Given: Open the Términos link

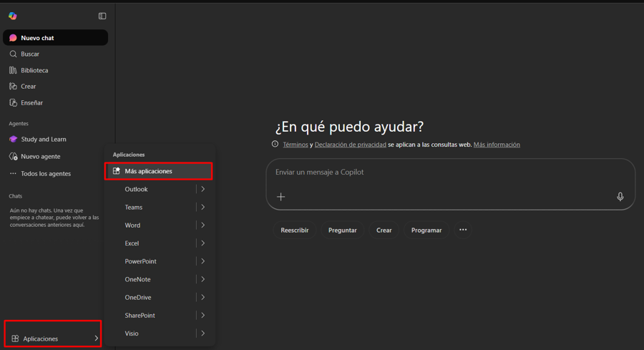Looking at the screenshot, I should coord(296,145).
